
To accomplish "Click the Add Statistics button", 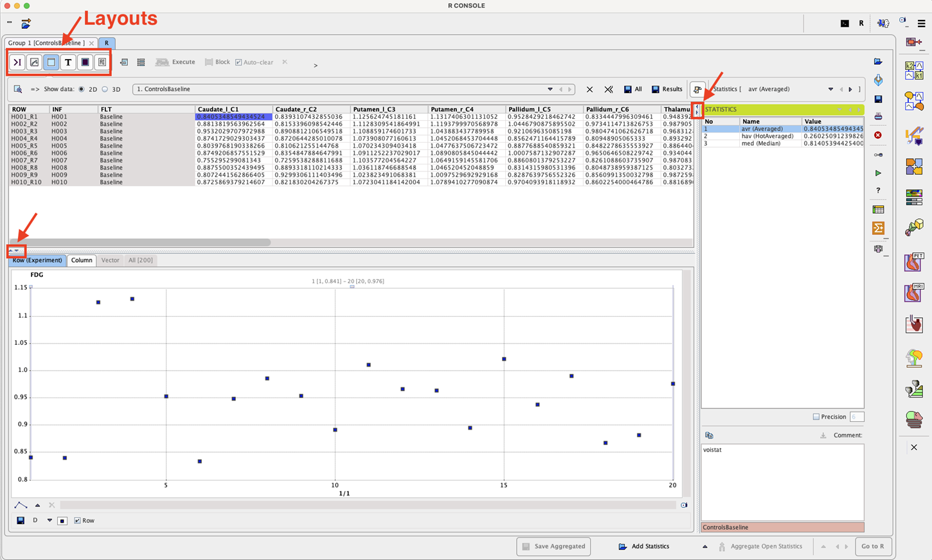I will tap(644, 547).
